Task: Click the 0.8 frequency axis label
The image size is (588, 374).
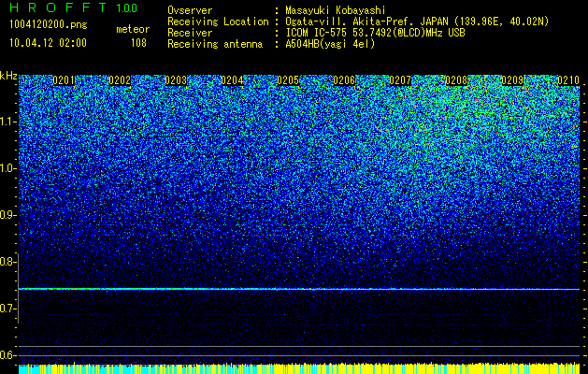Action: pyautogui.click(x=7, y=262)
